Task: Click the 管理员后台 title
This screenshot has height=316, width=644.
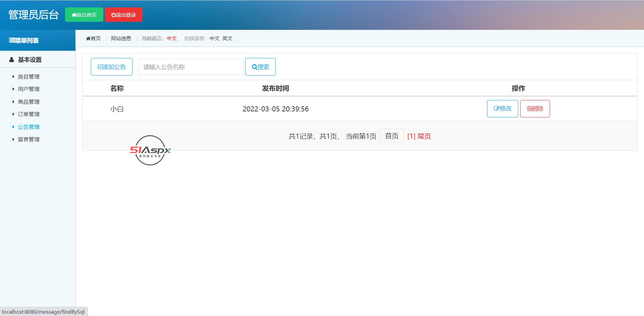Action: 34,15
